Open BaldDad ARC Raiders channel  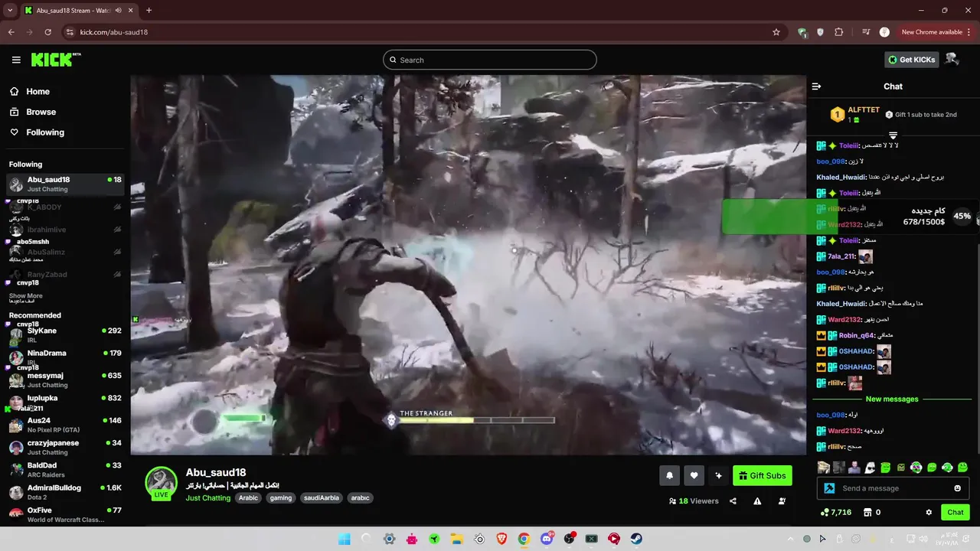point(65,470)
